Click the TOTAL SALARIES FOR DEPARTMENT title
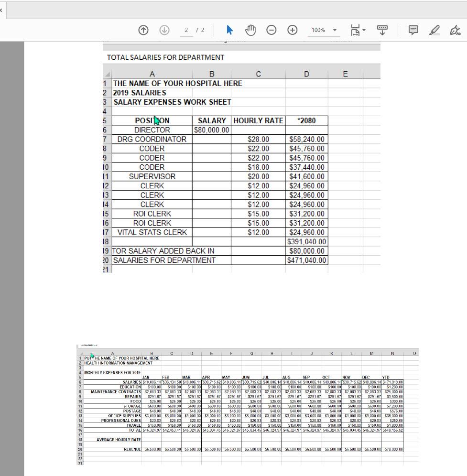 tap(165, 57)
